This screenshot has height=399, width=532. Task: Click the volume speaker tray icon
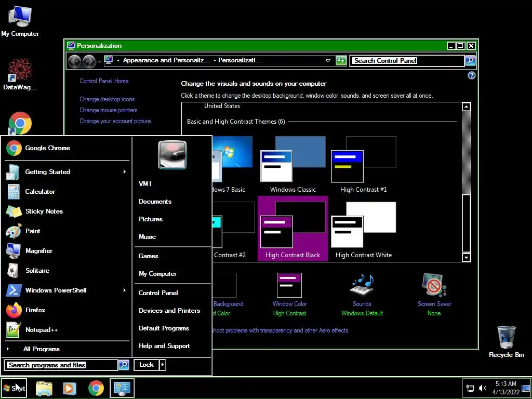[x=482, y=388]
